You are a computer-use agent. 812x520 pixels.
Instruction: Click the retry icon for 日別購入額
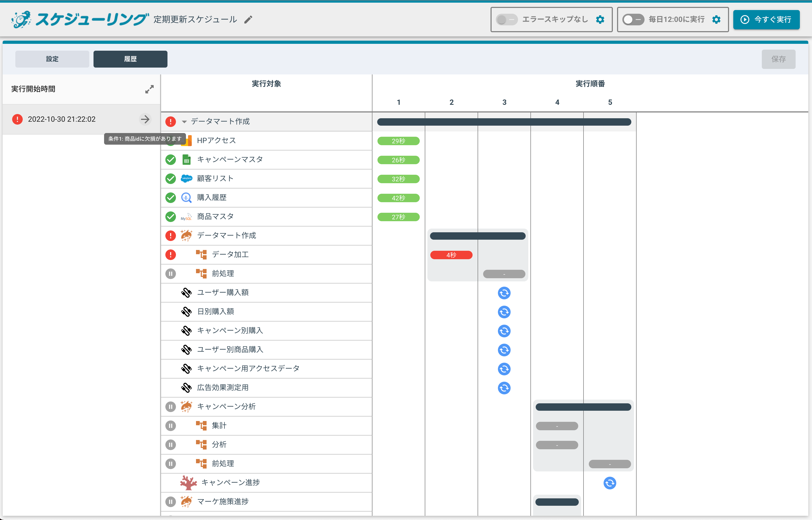click(x=504, y=312)
